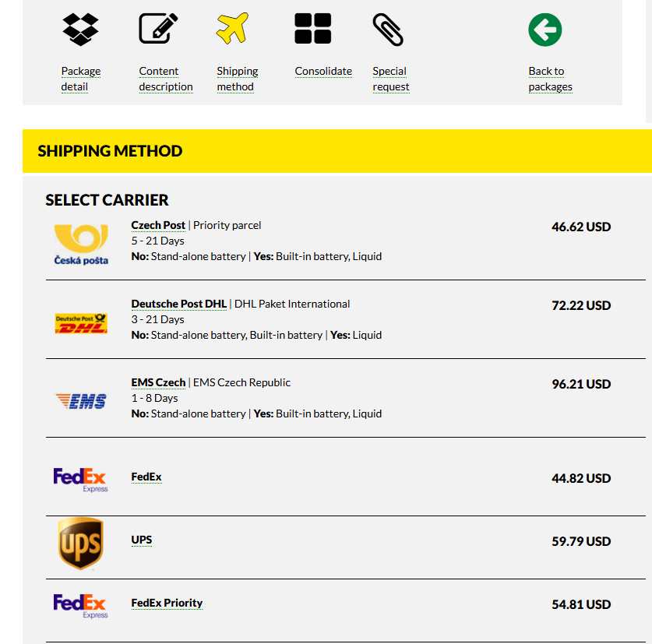Click the 44.82 USD FedEx price
This screenshot has width=652, height=644.
(581, 478)
